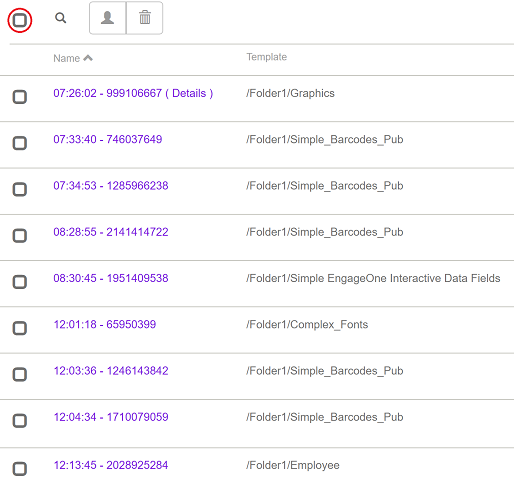
Task: Select checkbox for 07:33:40 - 746037649
Action: tap(20, 143)
